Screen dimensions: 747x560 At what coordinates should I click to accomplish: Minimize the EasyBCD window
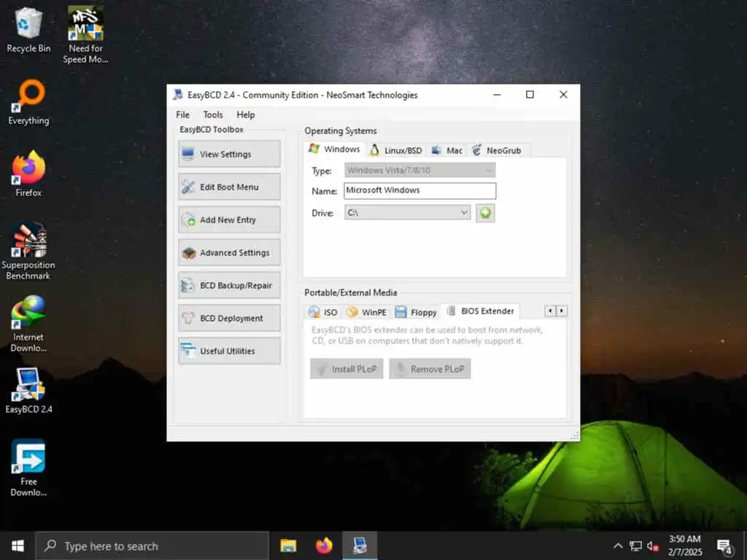(x=497, y=94)
